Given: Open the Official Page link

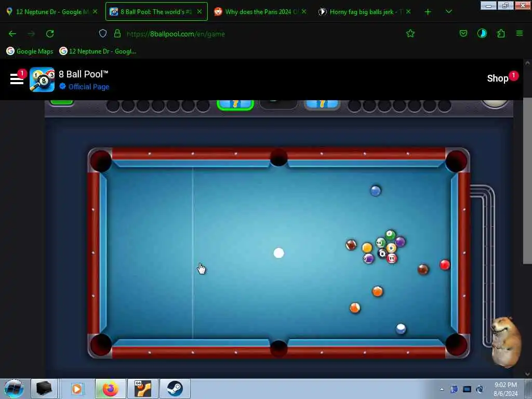Looking at the screenshot, I should click(88, 87).
